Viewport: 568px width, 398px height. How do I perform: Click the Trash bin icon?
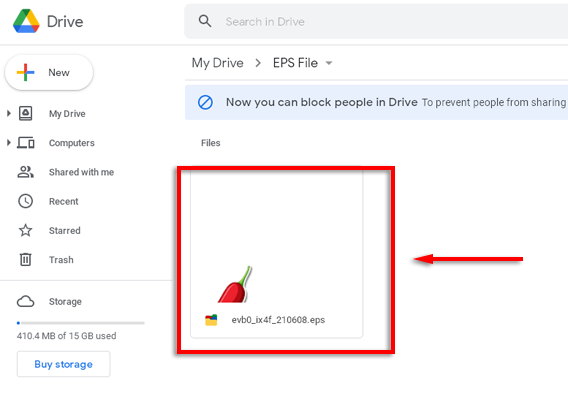tap(25, 259)
